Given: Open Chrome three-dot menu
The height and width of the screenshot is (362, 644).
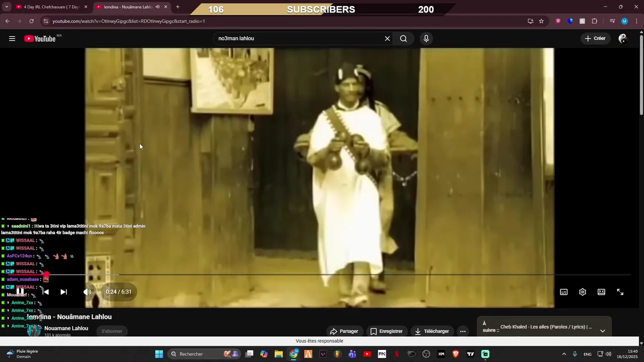Looking at the screenshot, I should coord(636,21).
